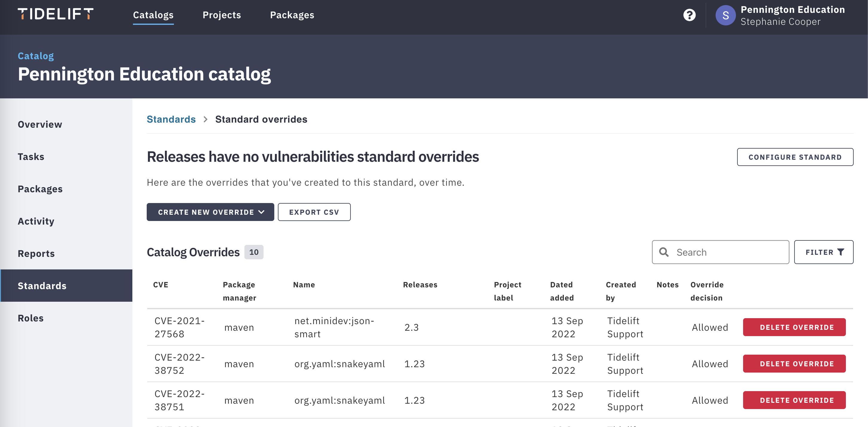Screen dimensions: 868x427
Task: Click the Override decision column header
Action: pyautogui.click(x=707, y=291)
